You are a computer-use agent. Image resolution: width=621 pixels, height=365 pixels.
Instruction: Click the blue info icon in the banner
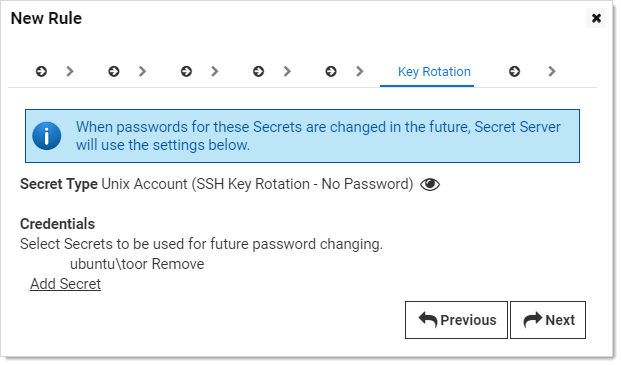click(x=47, y=136)
